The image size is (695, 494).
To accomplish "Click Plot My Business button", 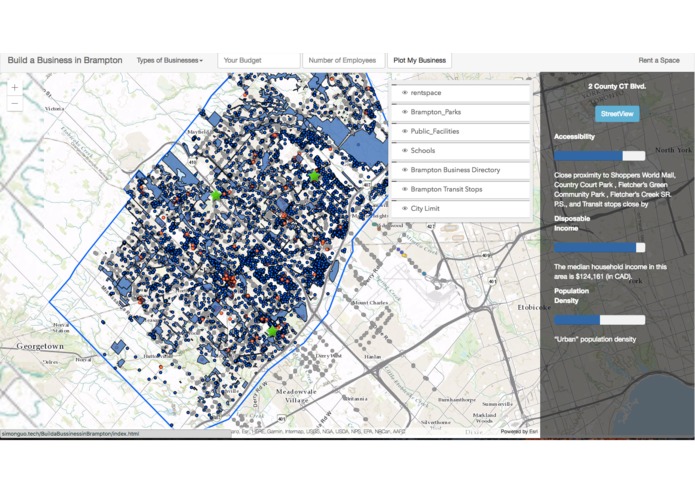I will point(419,60).
